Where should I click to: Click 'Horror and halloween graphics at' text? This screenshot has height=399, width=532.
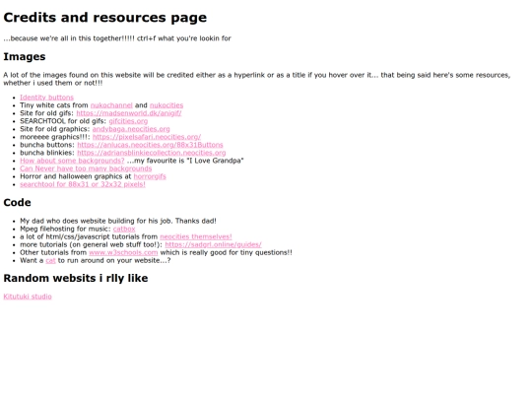coord(75,176)
